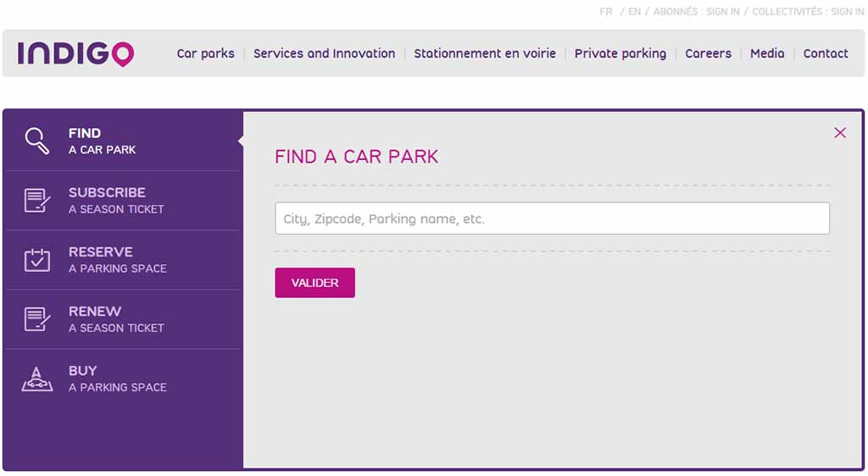Screen dimensions: 868x476
Task: Focus the City, Zipcode, Parking name field
Action: [x=552, y=219]
